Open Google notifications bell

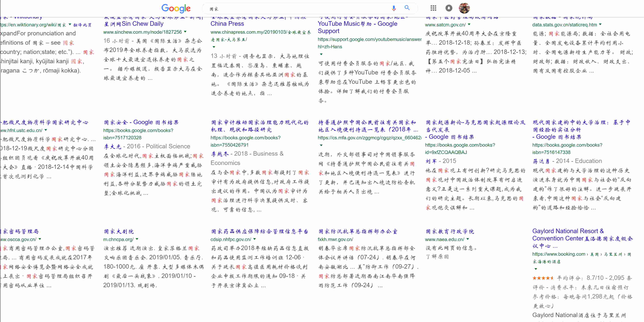(x=449, y=8)
